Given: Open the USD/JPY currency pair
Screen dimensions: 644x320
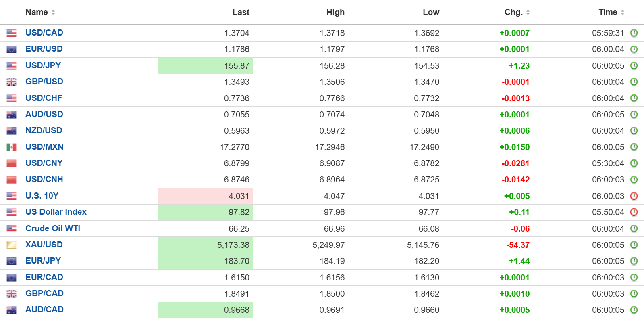Looking at the screenshot, I should pos(43,65).
